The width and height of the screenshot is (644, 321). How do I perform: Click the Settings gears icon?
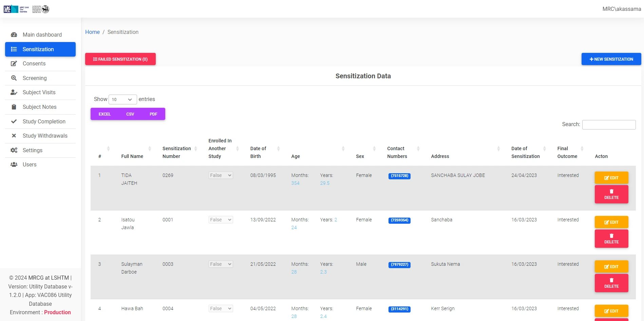14,150
